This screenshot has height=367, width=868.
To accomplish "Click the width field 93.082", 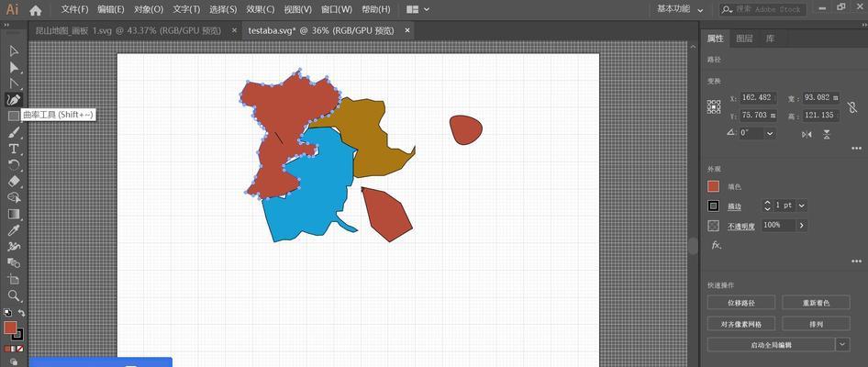I will (820, 97).
